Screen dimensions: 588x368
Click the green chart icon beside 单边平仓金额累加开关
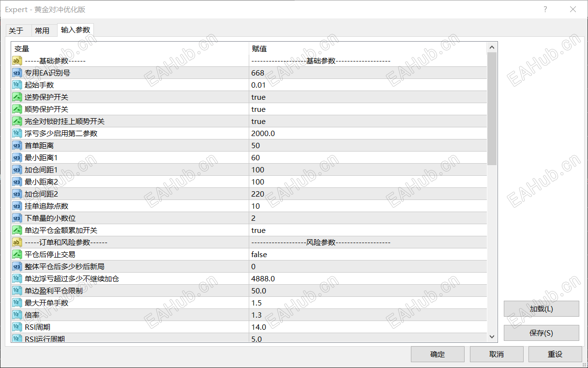(x=17, y=230)
